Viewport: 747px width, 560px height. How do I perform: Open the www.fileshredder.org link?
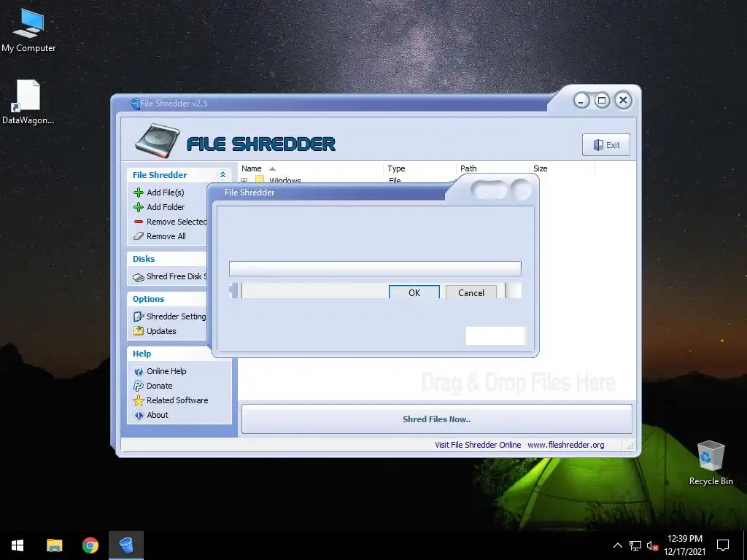pyautogui.click(x=566, y=445)
